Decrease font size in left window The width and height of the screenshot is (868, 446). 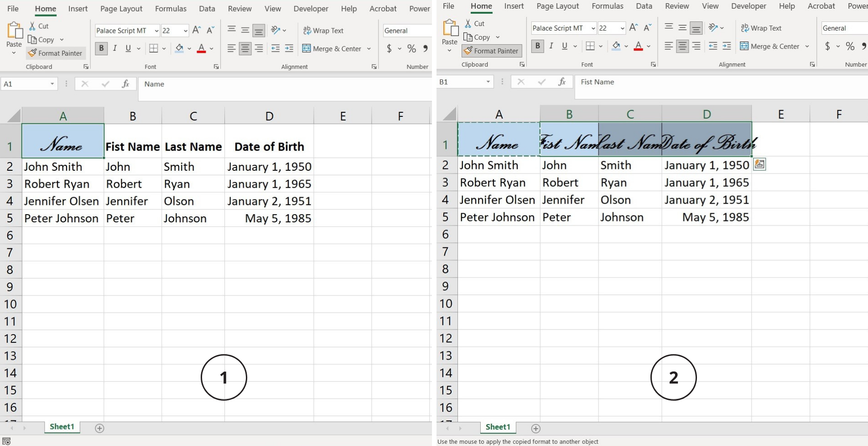coord(210,30)
